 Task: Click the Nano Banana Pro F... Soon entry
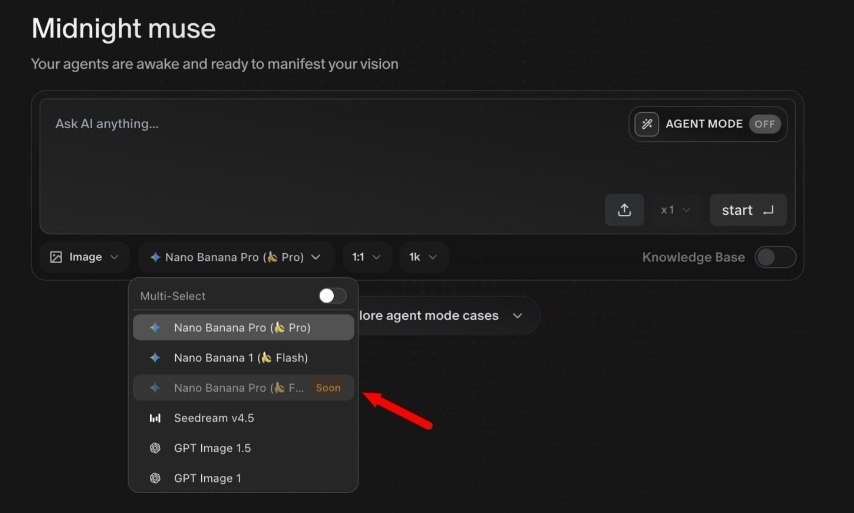click(x=243, y=388)
